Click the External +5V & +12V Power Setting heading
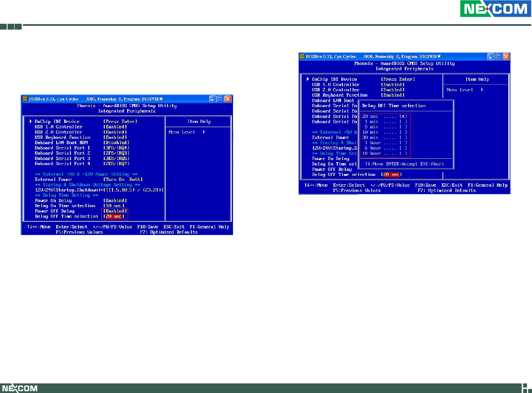The image size is (532, 393). 86,174
